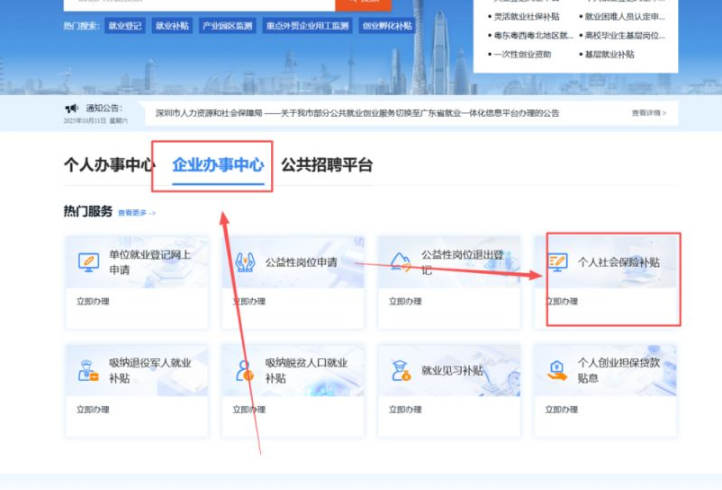722x490 pixels.
Task: Open the 基层就业补贴 quick link
Action: point(610,54)
